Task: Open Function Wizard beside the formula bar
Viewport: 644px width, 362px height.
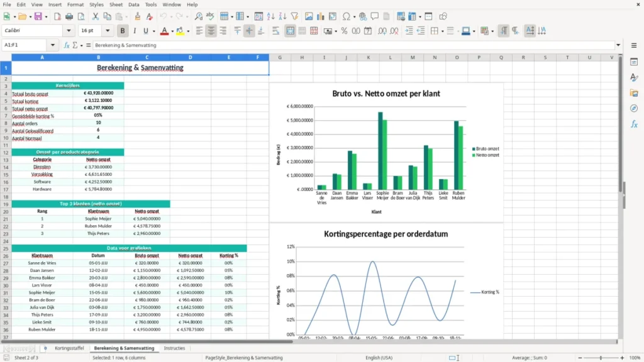Action: click(x=67, y=45)
